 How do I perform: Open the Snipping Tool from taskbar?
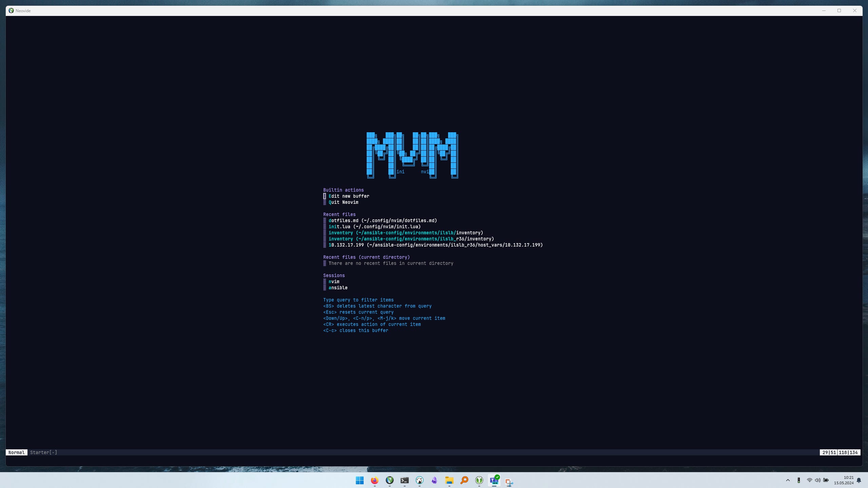coord(509,482)
